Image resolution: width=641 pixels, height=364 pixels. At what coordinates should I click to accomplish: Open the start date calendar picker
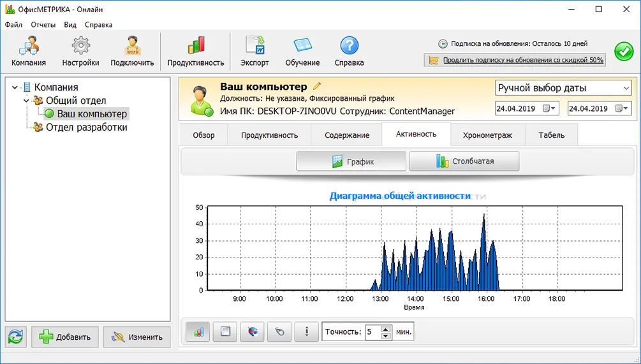(549, 108)
